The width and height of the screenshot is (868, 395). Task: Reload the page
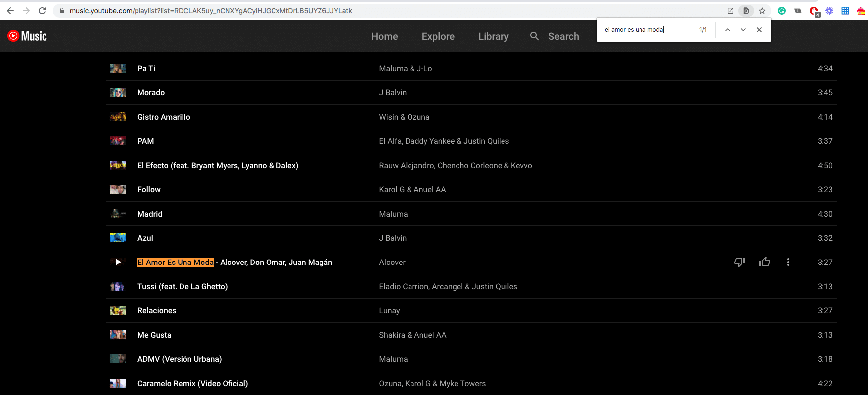[x=42, y=11]
